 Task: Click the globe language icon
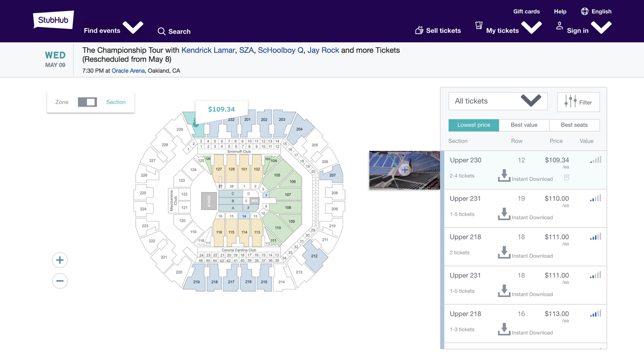pos(585,11)
